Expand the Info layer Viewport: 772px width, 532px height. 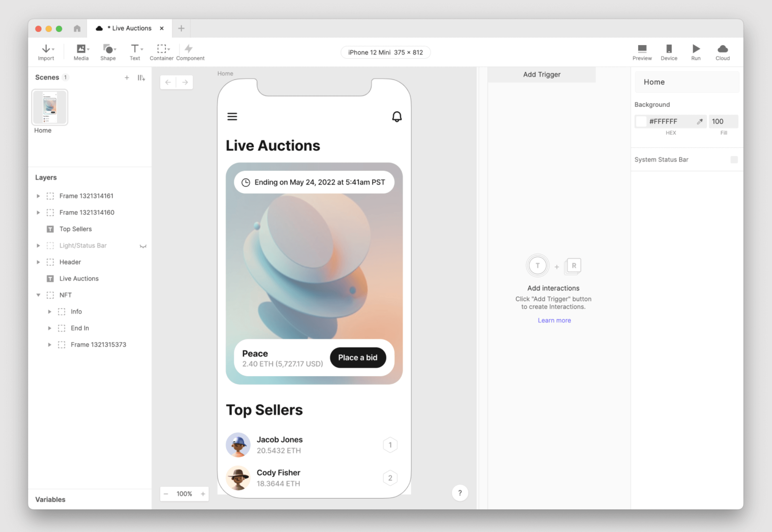tap(50, 312)
